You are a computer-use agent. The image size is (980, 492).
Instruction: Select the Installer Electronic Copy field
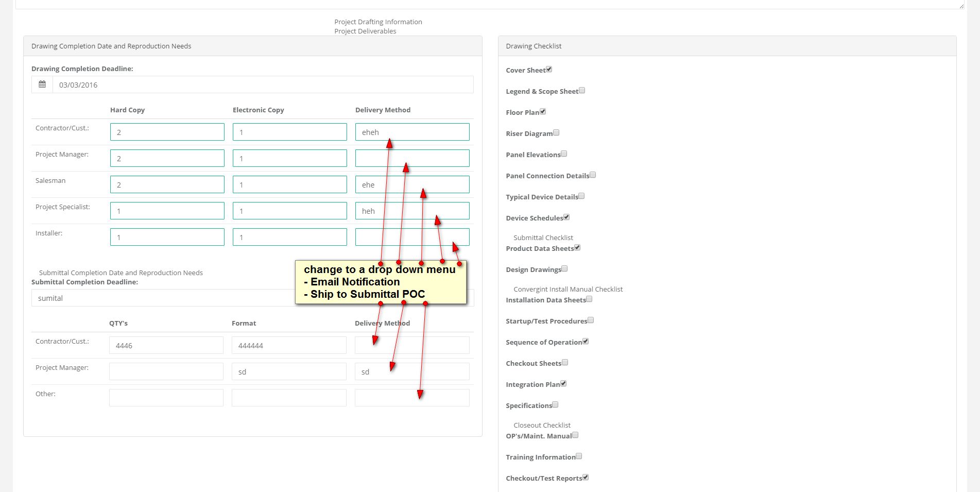pyautogui.click(x=289, y=237)
